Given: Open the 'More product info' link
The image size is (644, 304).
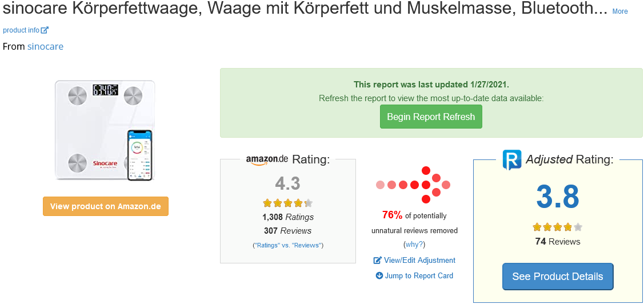Looking at the screenshot, I should [620, 11].
